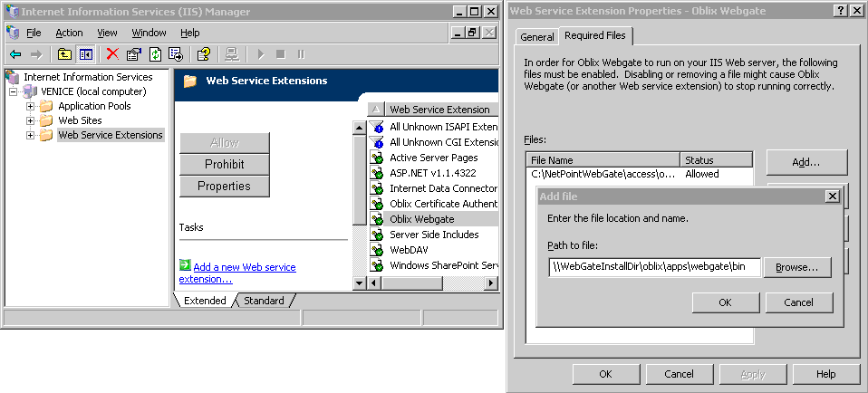Click OK in Web Service Extension Properties
Viewport: 868px width, 393px height.
tap(605, 374)
